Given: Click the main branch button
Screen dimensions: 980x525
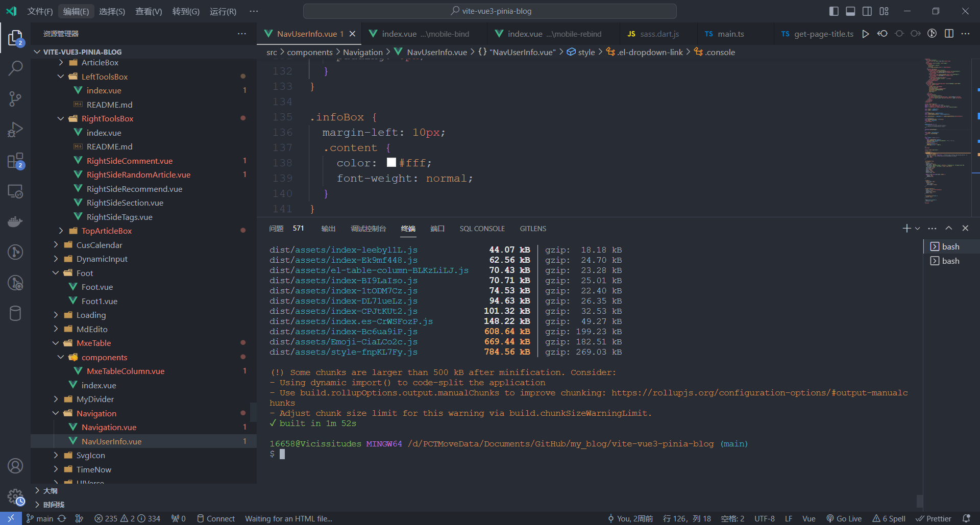Looking at the screenshot, I should 40,518.
